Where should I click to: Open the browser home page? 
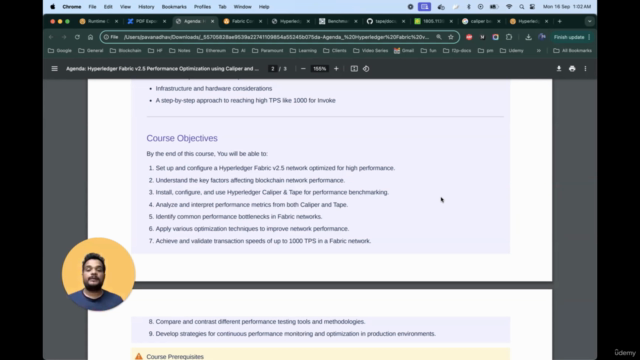click(90, 37)
